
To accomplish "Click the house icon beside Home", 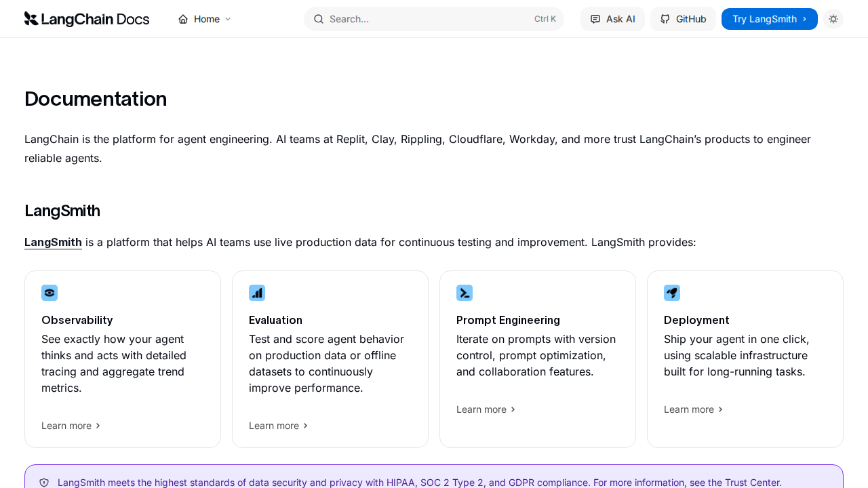I will (183, 19).
